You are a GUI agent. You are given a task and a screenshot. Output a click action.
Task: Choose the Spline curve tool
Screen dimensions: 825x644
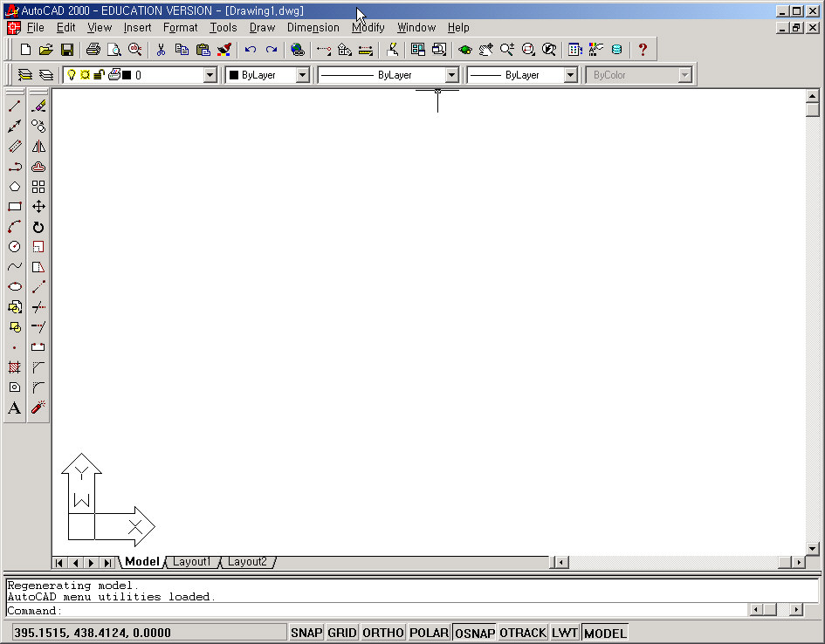pos(15,266)
